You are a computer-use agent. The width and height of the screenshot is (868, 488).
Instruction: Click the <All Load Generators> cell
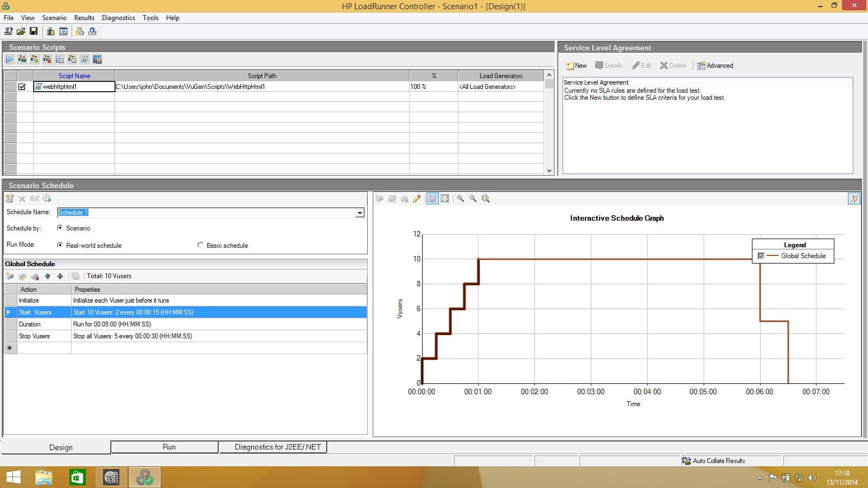click(x=501, y=87)
